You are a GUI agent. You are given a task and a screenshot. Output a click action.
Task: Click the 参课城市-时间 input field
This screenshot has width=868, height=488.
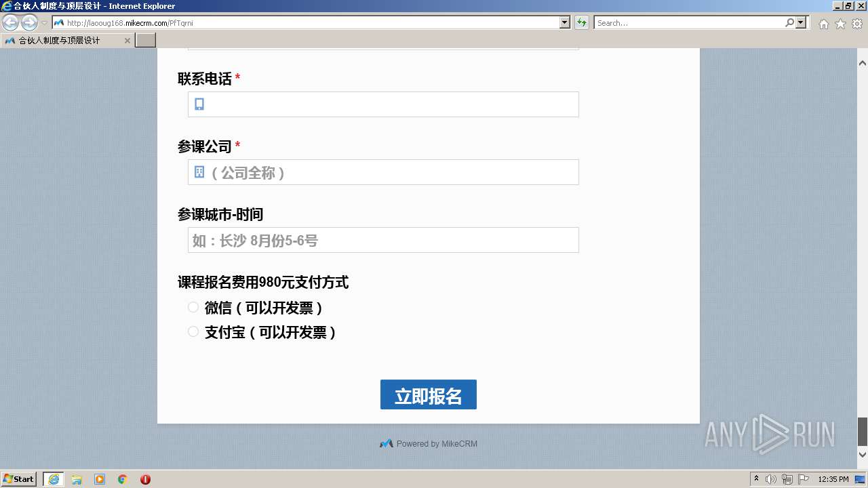[383, 240]
